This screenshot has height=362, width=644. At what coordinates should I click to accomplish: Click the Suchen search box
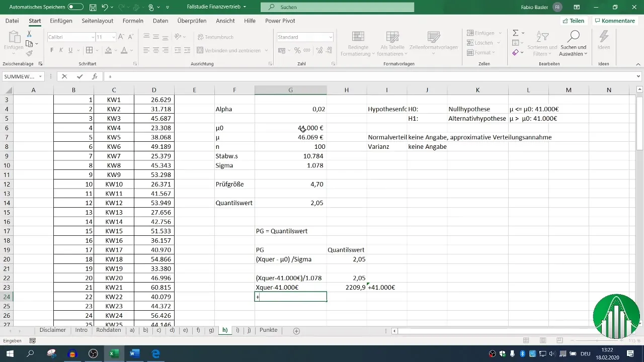coord(337,7)
